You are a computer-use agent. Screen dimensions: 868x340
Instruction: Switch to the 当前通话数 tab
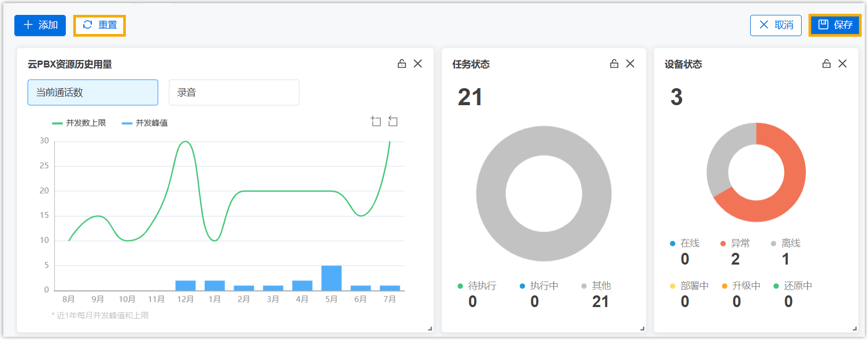(x=93, y=92)
